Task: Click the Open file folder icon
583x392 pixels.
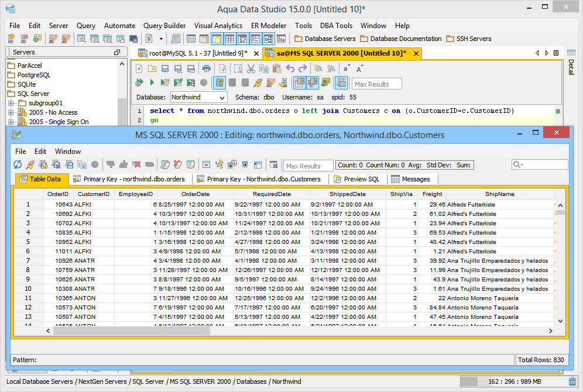Action: pyautogui.click(x=152, y=68)
